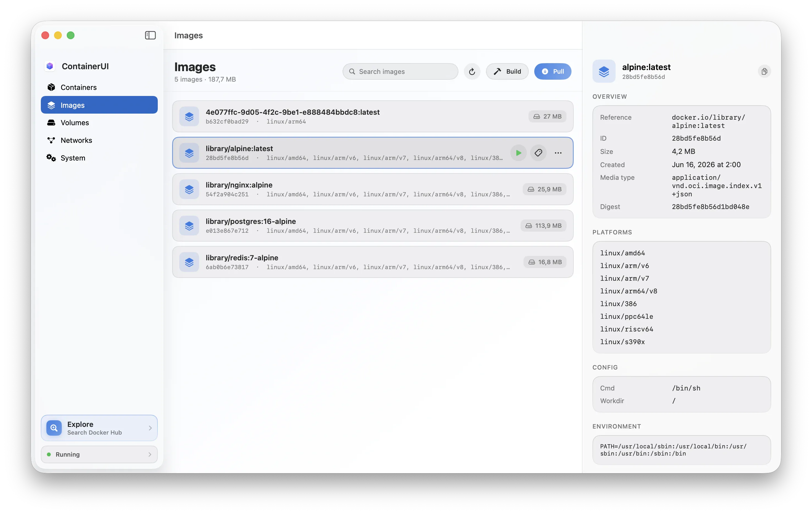Screen dimensions: 812x514
Task: Click the layers icon of nginx:alpine
Action: tap(189, 189)
